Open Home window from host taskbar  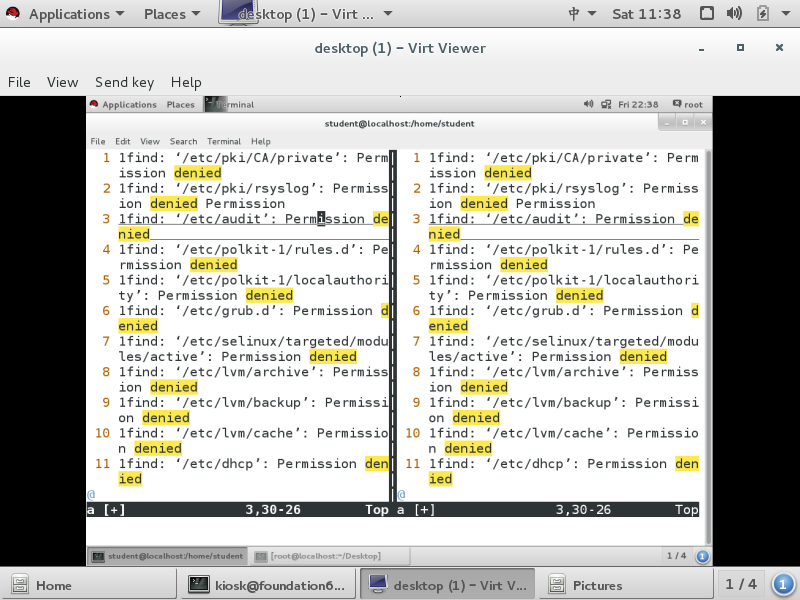coord(88,585)
